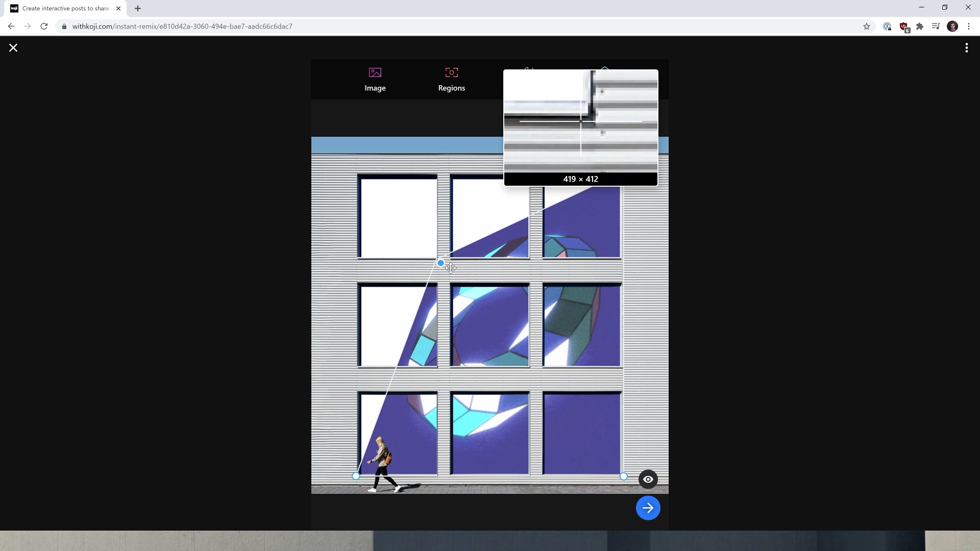Select the Create interactive posts tab

[x=65, y=9]
